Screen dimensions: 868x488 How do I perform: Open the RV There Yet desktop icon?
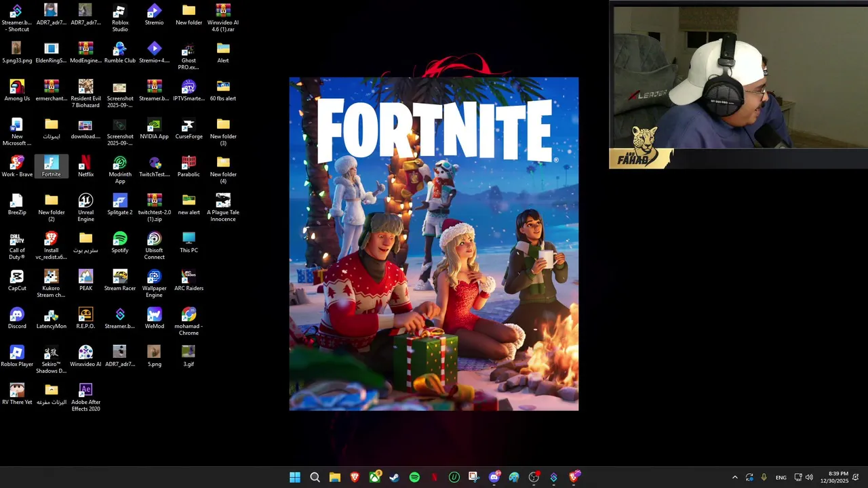(x=17, y=394)
